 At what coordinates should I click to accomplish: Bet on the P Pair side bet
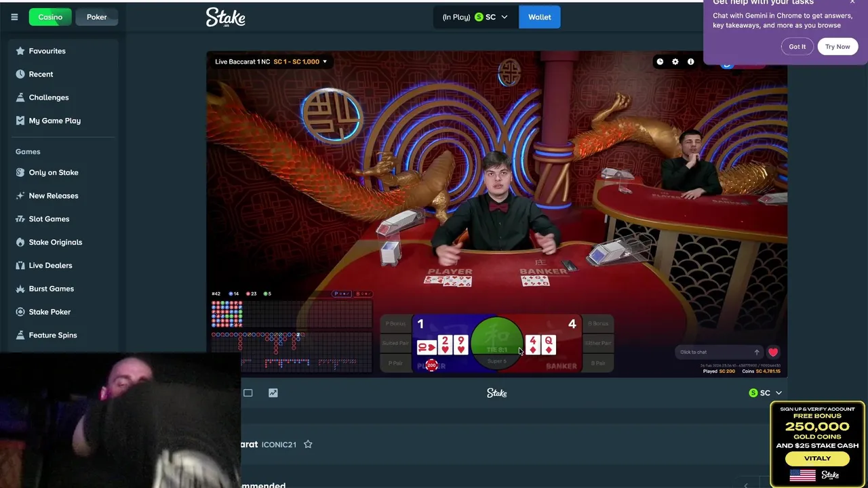(395, 363)
